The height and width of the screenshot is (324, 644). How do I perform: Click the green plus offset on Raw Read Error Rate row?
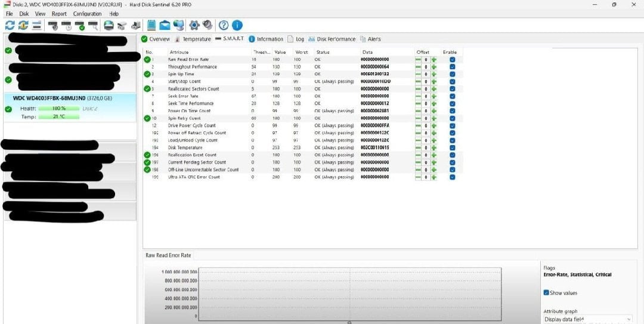click(434, 60)
